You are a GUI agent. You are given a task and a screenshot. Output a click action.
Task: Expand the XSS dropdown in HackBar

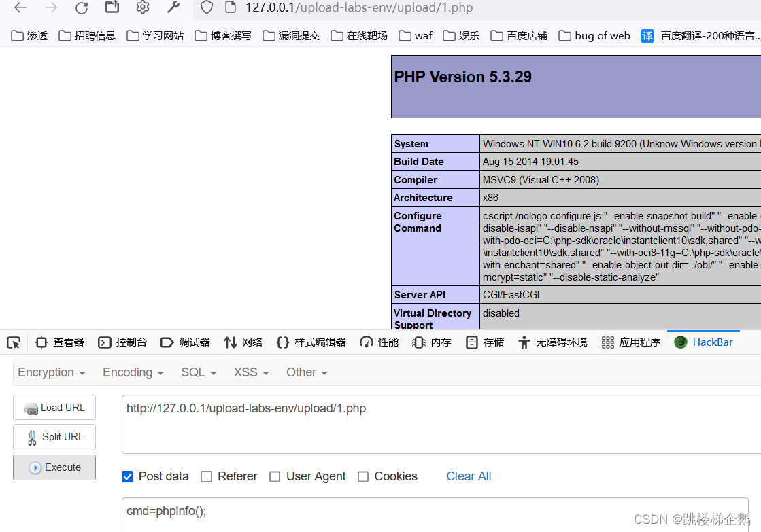(251, 372)
